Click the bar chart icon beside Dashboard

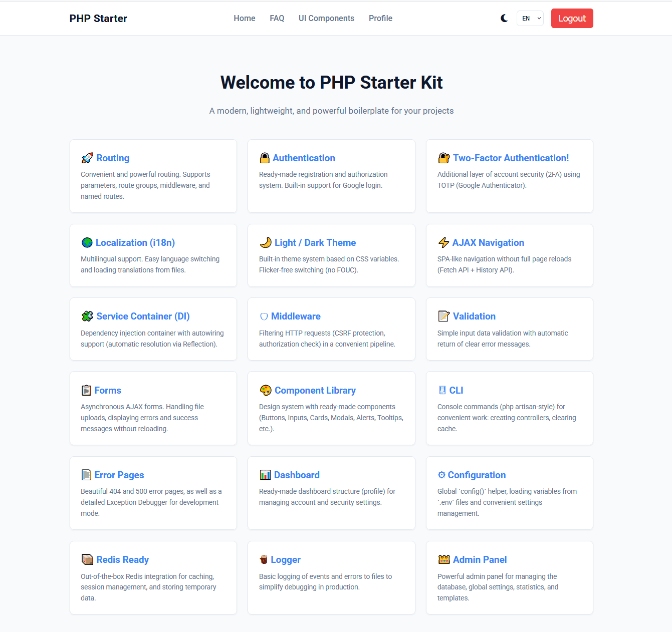point(265,475)
